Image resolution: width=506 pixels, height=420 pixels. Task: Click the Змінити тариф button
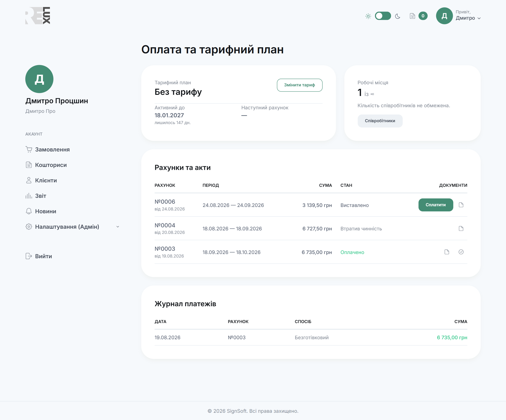coord(300,85)
